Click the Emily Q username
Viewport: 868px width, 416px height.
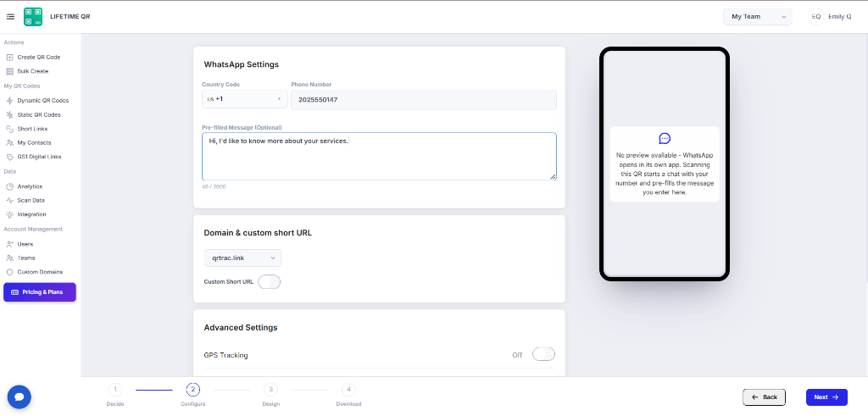pos(840,17)
